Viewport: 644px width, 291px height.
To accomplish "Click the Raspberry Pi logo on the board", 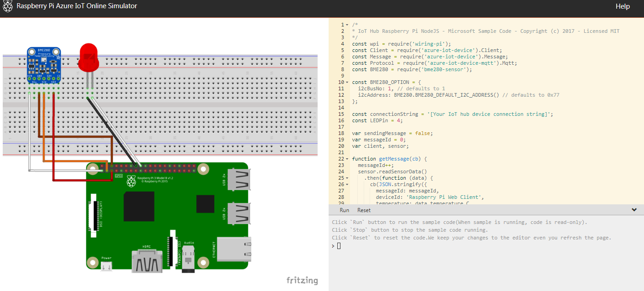I will click(x=131, y=181).
